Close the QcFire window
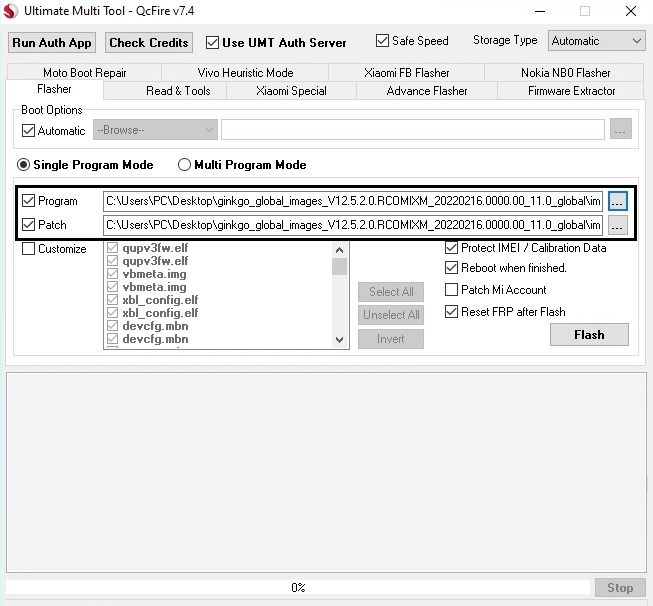 click(631, 11)
